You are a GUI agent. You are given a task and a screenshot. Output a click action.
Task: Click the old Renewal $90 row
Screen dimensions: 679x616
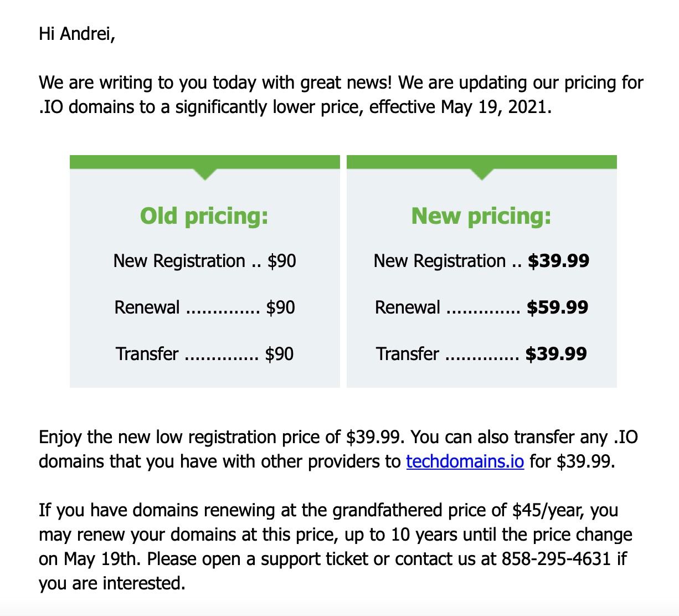point(204,307)
